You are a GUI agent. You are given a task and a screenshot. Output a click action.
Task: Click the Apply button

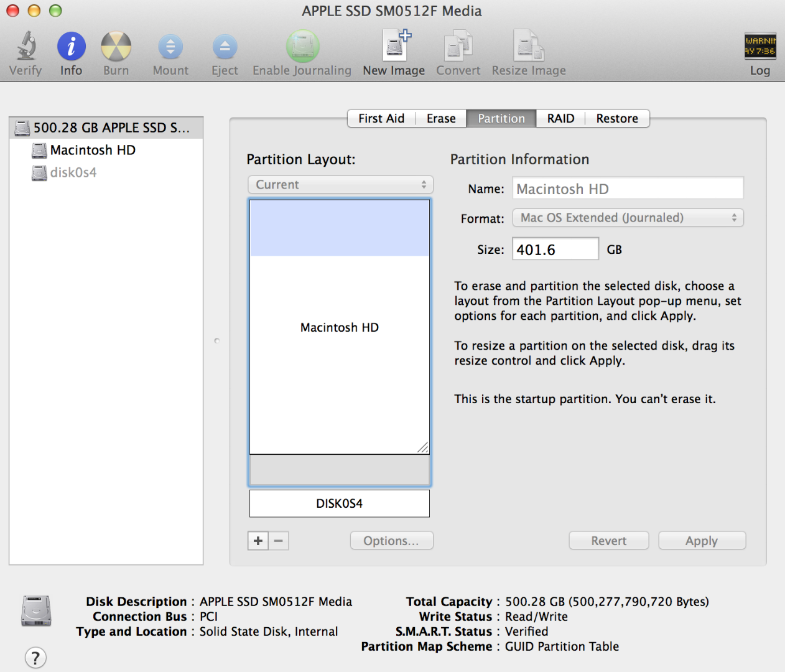(702, 540)
